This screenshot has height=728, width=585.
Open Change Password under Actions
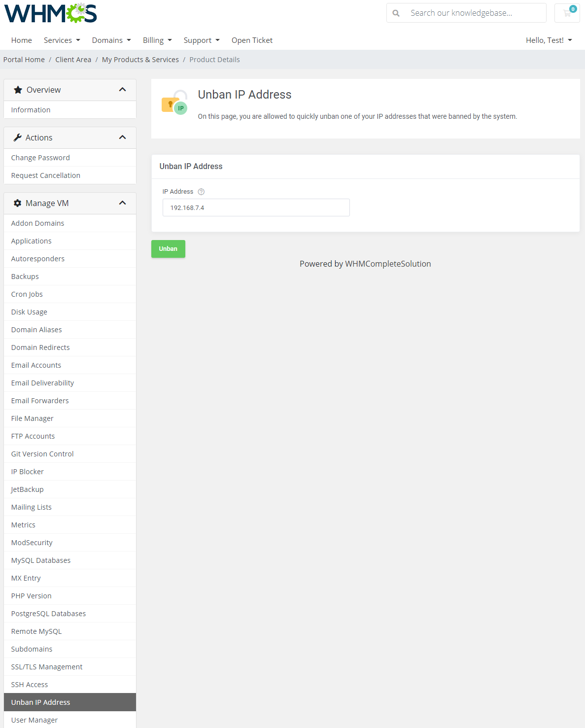pos(40,157)
